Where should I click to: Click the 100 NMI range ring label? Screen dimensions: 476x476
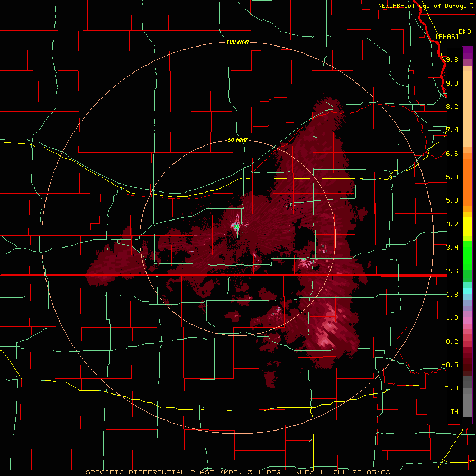tap(237, 42)
